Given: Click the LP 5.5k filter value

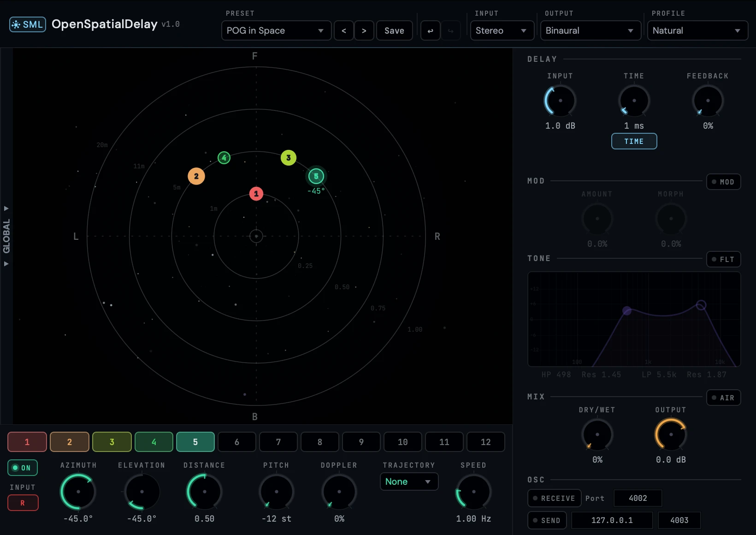Looking at the screenshot, I should tap(659, 374).
